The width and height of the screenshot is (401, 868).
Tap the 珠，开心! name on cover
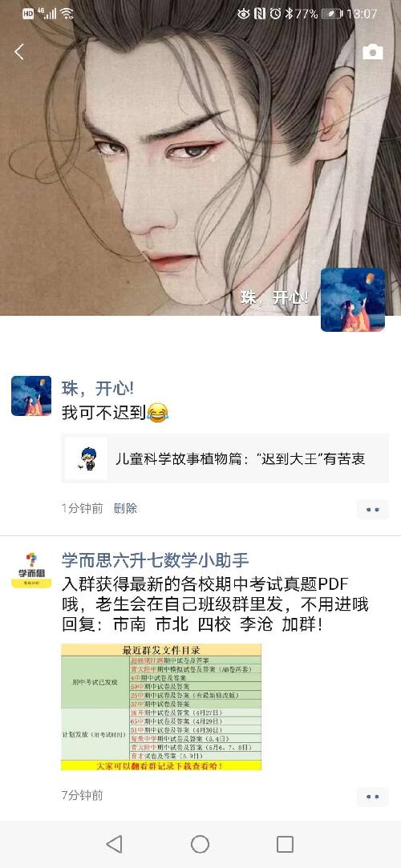275,298
